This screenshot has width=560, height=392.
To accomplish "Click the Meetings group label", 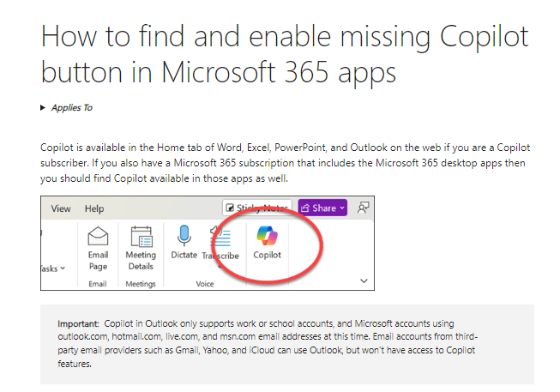I will 141,284.
